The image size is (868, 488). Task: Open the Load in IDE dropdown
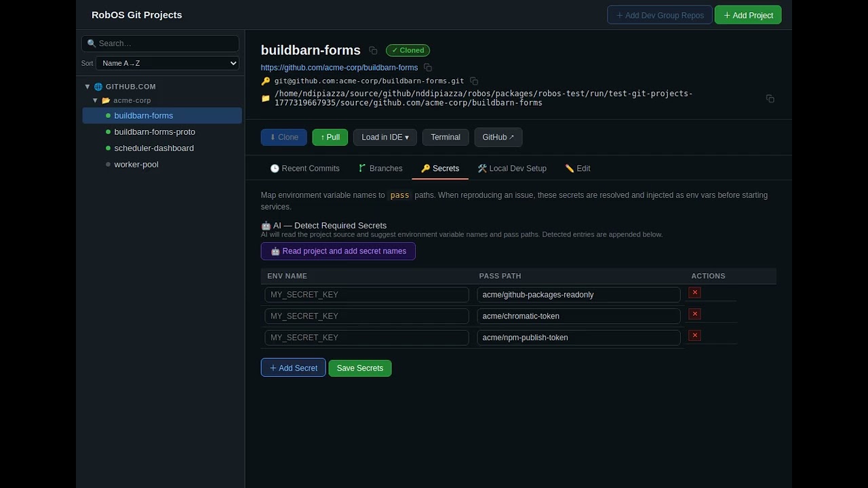385,138
